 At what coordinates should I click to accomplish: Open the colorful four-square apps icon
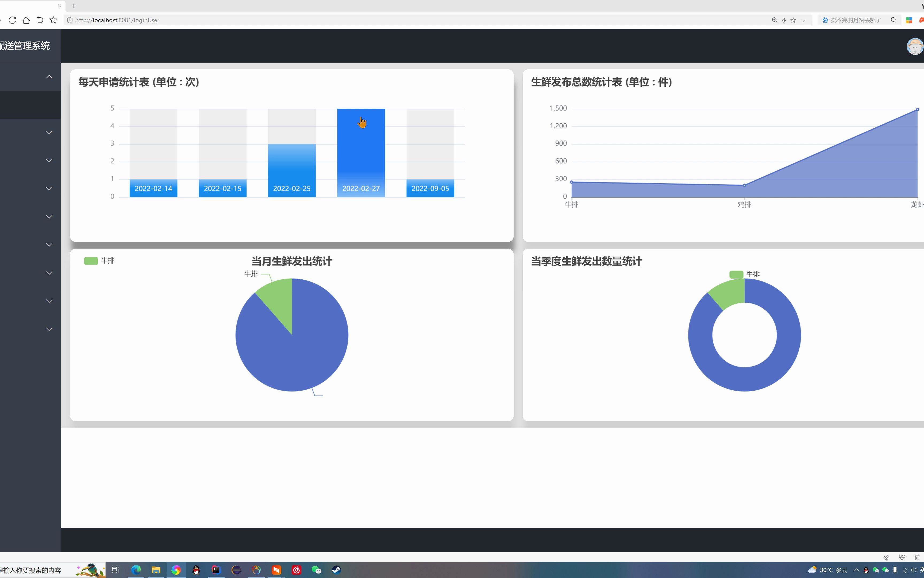909,20
